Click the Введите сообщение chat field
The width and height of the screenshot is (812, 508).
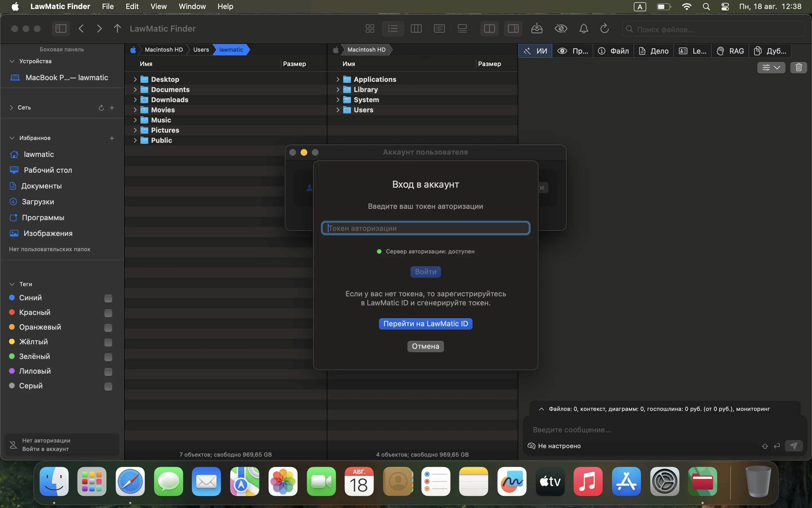click(x=664, y=430)
